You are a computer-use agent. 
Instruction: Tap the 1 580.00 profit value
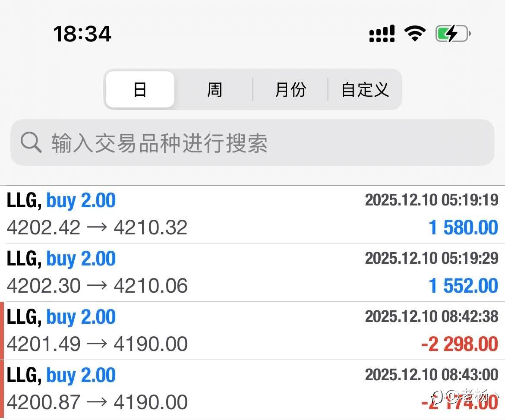point(463,228)
